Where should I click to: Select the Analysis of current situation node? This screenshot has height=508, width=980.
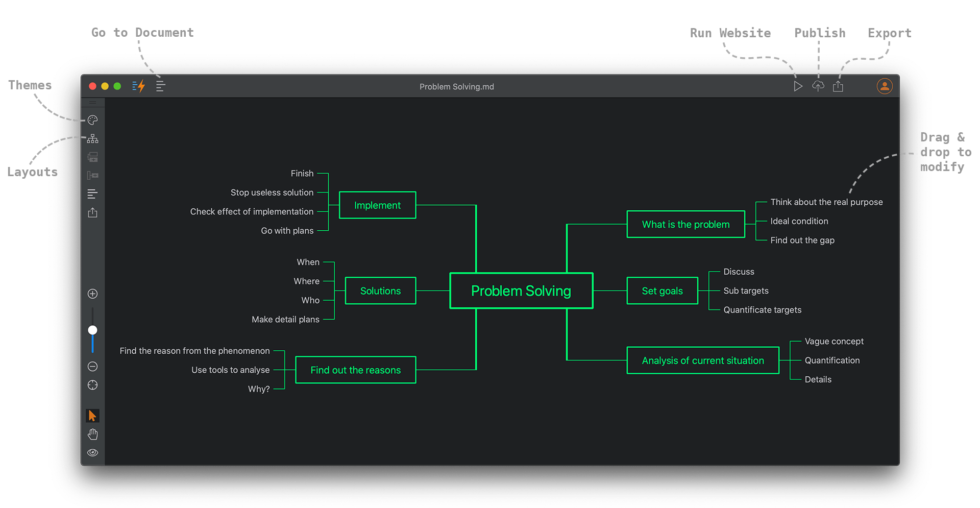click(702, 360)
